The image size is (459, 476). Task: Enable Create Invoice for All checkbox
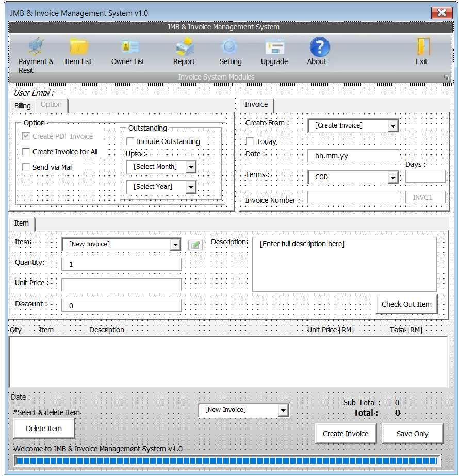coord(26,151)
